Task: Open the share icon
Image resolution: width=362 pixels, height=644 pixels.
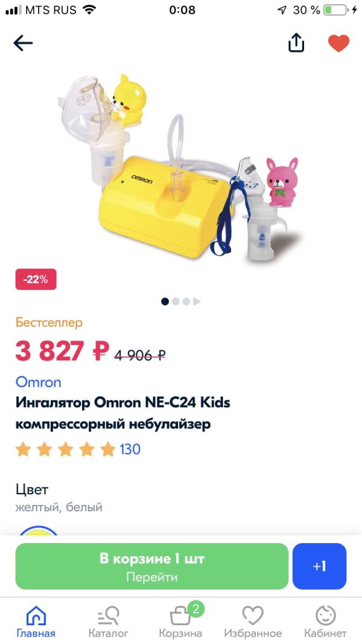Action: point(296,43)
